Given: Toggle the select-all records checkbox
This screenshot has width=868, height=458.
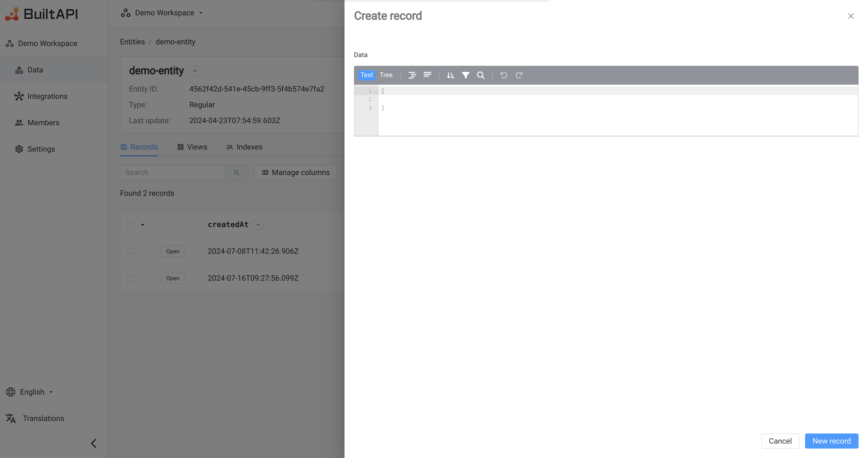Looking at the screenshot, I should coord(131,225).
